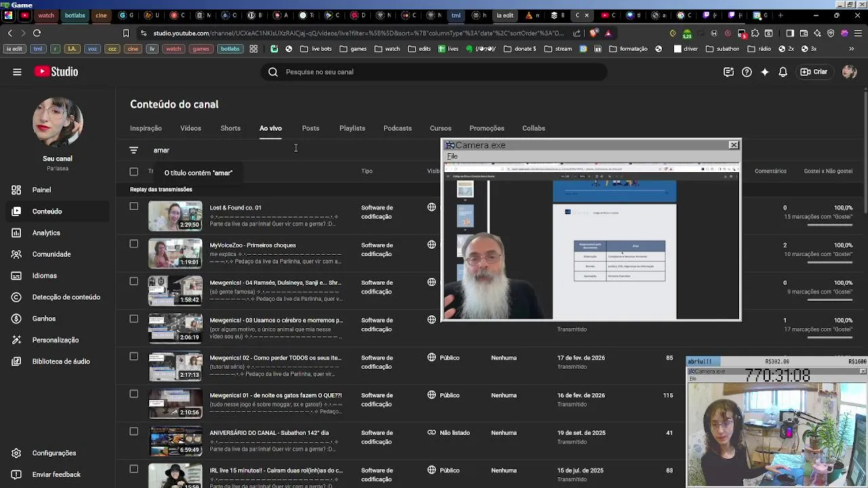
Task: Open the Mewgenics! 01 video title
Action: tap(275, 395)
